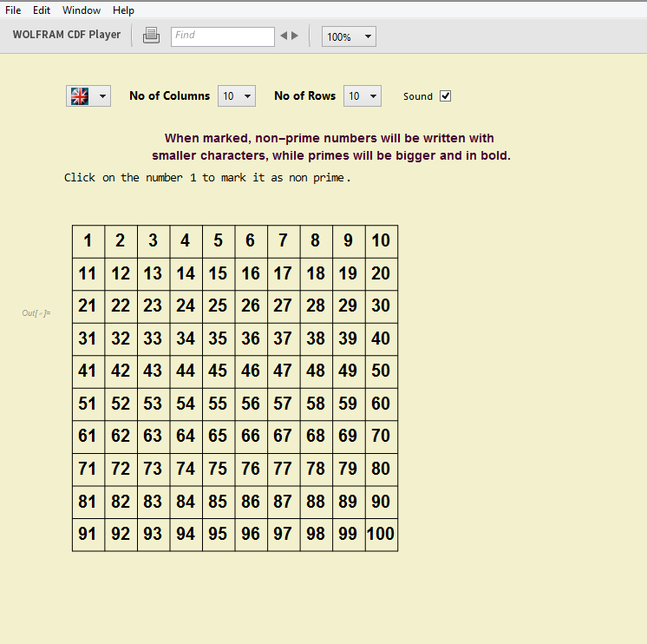The height and width of the screenshot is (644, 647).
Task: Expand the 100% zoom level dropdown
Action: (x=349, y=36)
